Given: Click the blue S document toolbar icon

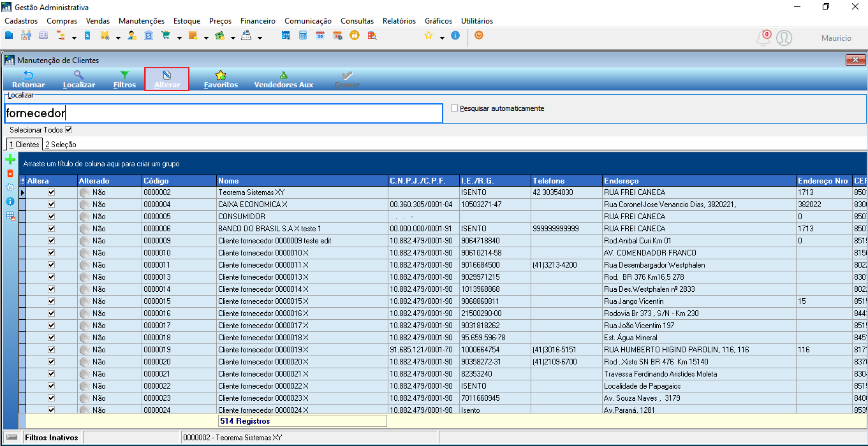Looking at the screenshot, I should pos(87,36).
